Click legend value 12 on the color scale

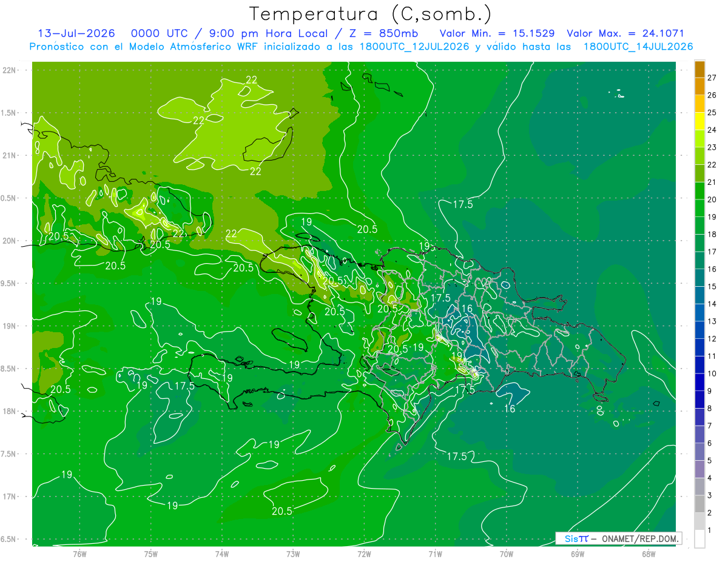coord(713,339)
